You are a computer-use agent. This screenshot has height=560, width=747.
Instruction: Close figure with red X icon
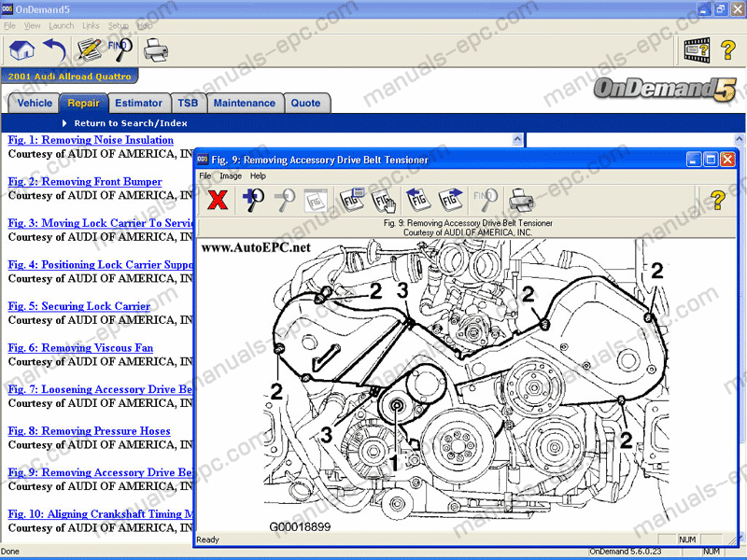pos(218,200)
